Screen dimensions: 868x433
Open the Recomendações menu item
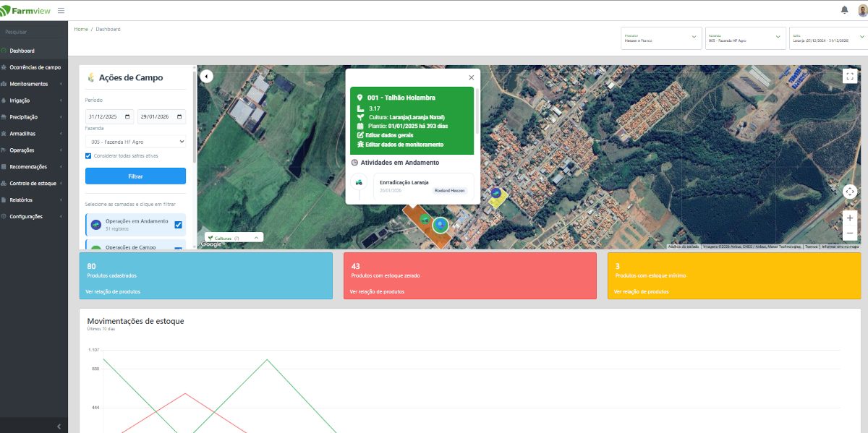click(34, 167)
